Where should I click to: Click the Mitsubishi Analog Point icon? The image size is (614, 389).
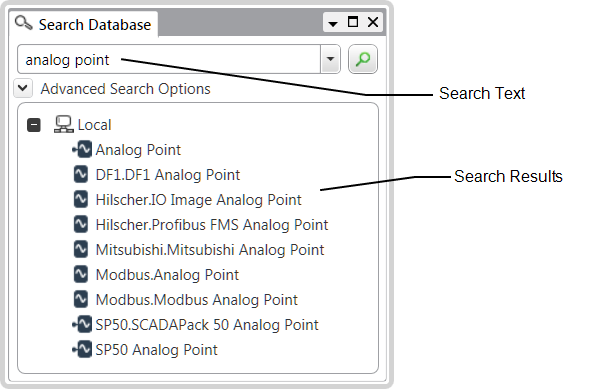point(81,249)
